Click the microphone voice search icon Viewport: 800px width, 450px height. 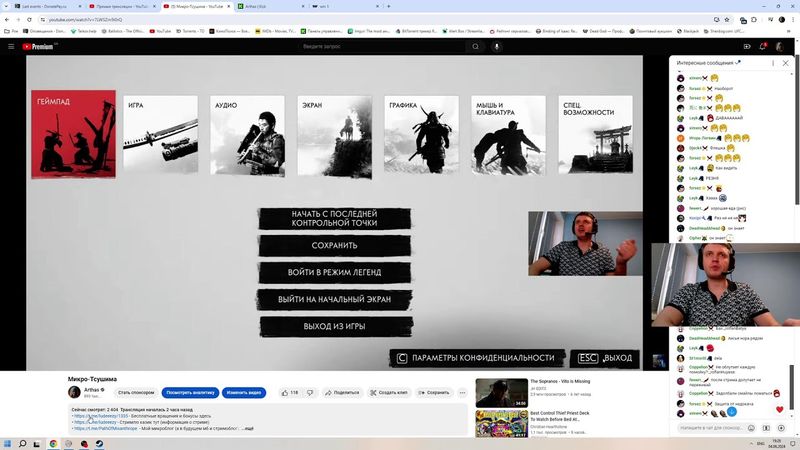(497, 46)
